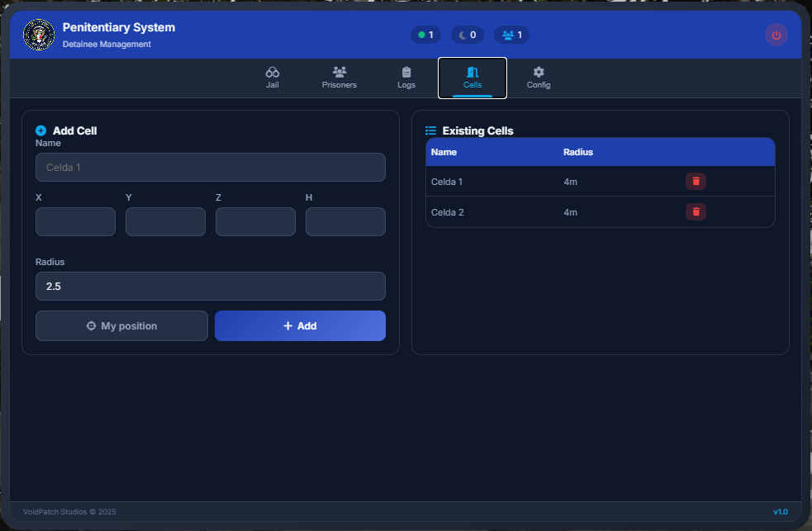Focus the cell Name input field
This screenshot has width=812, height=531.
210,168
